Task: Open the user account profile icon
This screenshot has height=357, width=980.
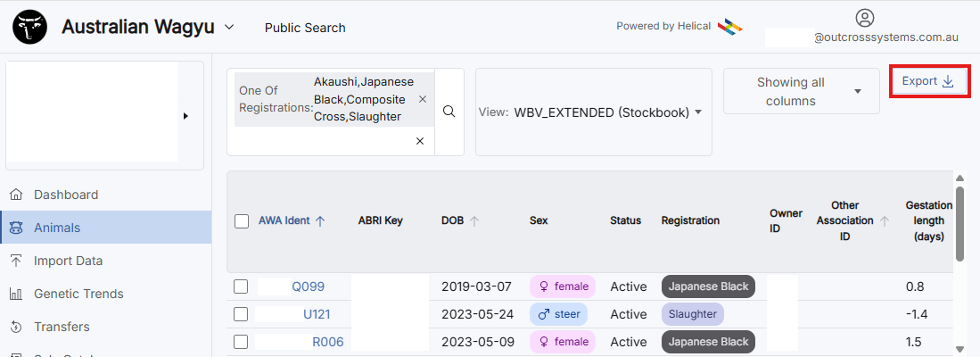Action: (864, 18)
